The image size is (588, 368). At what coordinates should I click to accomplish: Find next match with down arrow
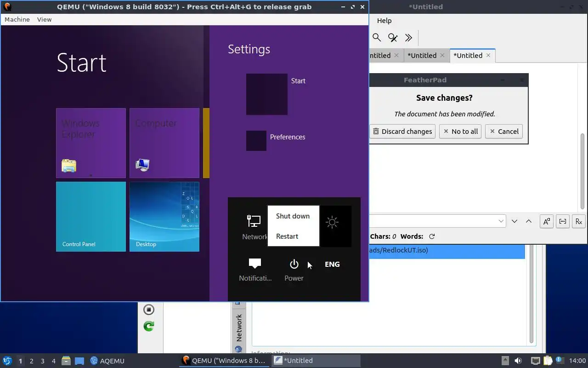point(514,221)
